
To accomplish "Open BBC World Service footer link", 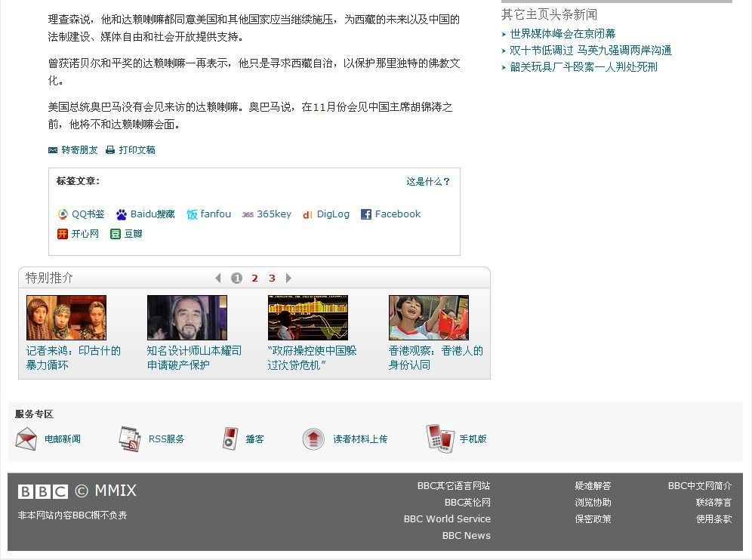I will [x=447, y=518].
